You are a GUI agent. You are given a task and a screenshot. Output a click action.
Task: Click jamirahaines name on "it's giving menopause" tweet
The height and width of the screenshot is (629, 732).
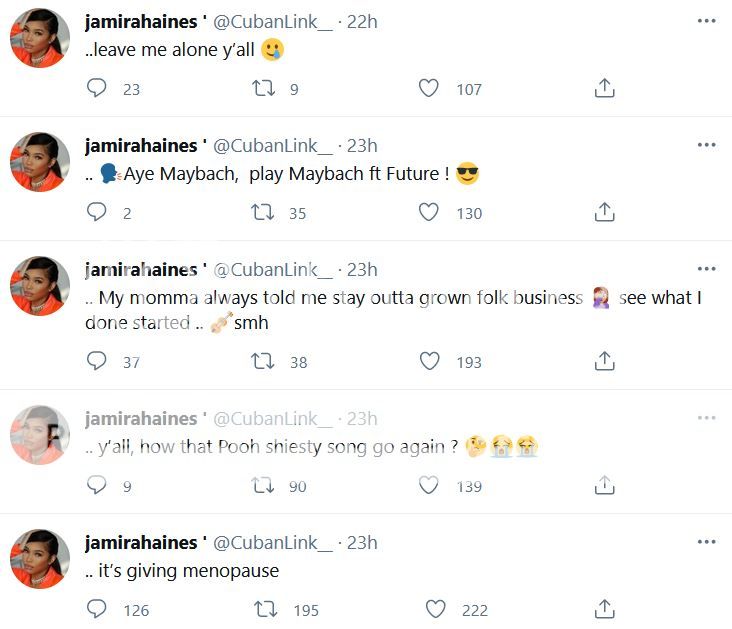coord(141,542)
